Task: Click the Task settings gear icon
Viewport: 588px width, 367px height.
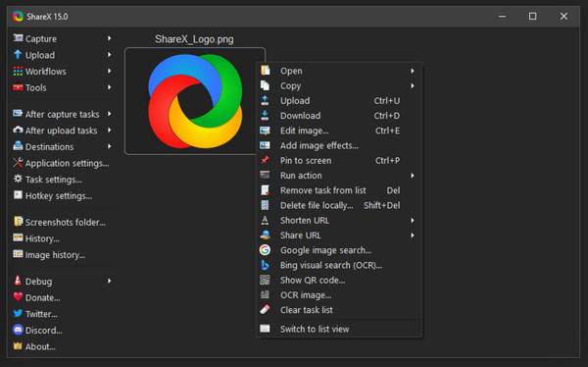Action: (18, 179)
